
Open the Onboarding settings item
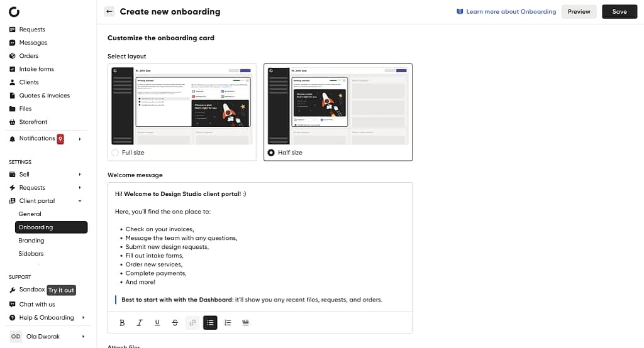click(52, 227)
